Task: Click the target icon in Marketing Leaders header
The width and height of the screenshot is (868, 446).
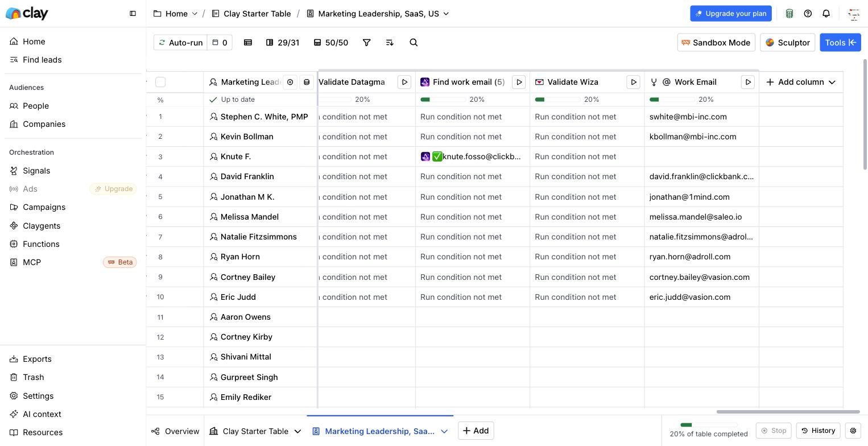Action: point(290,82)
